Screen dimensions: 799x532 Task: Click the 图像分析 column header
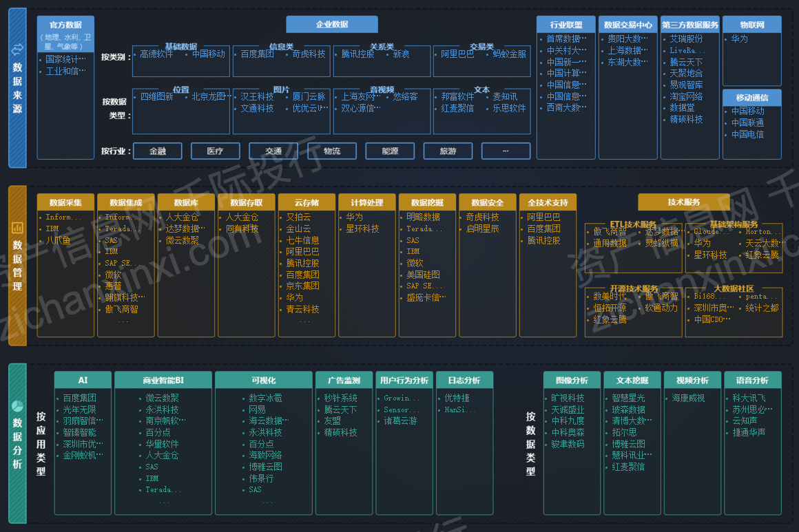572,381
